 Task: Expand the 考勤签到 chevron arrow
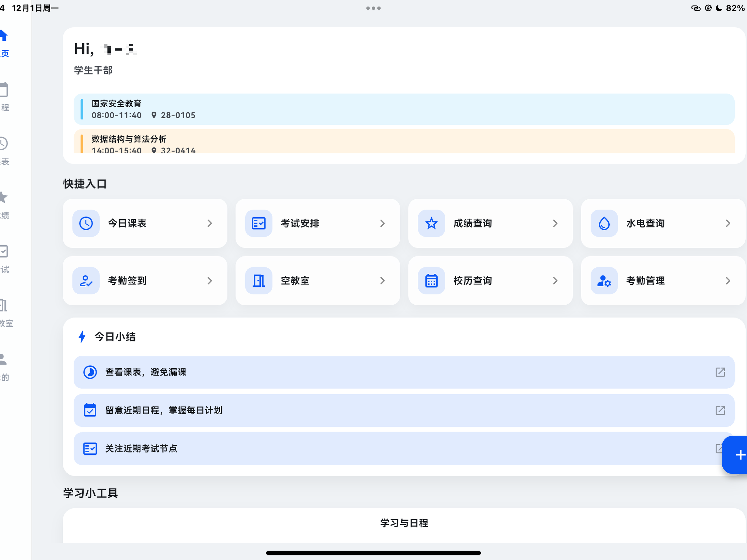coord(210,281)
